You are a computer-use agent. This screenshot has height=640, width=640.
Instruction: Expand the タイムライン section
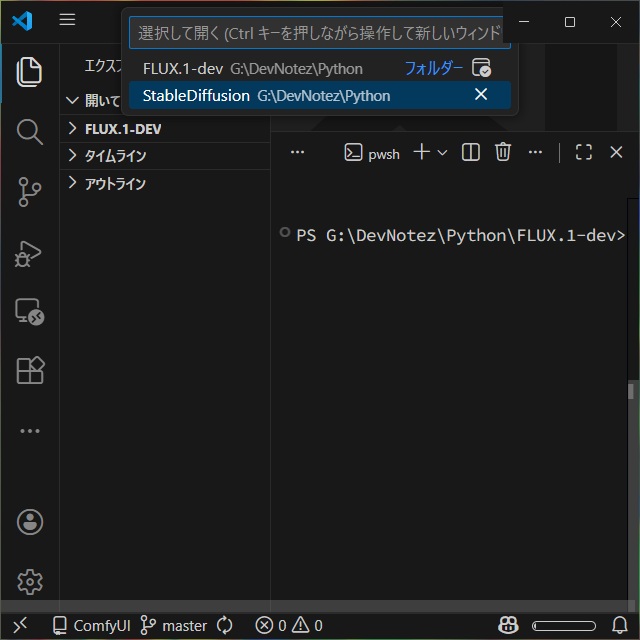click(x=115, y=156)
